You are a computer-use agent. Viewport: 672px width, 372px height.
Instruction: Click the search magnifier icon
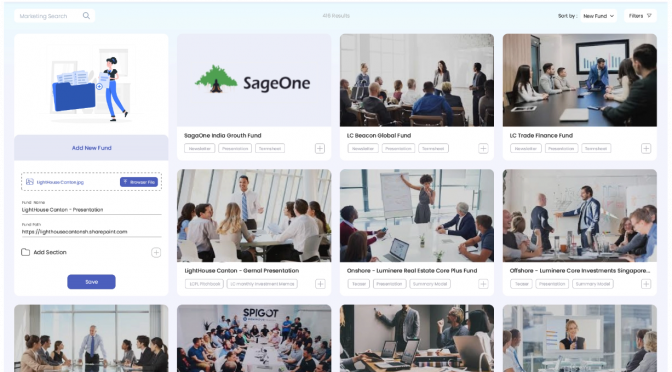(x=86, y=16)
